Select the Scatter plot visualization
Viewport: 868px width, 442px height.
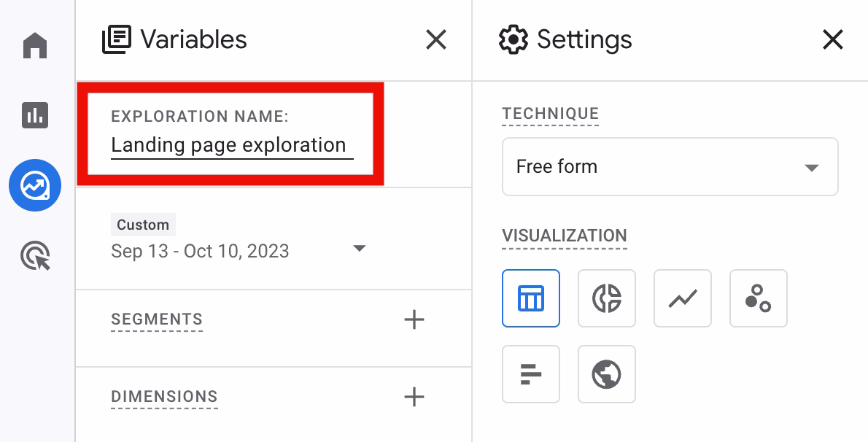(x=758, y=298)
